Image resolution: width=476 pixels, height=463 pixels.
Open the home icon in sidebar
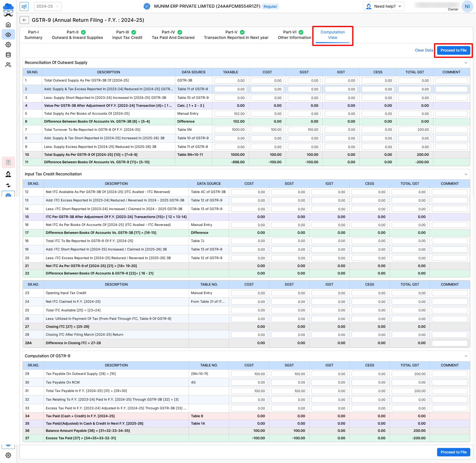pyautogui.click(x=8, y=25)
